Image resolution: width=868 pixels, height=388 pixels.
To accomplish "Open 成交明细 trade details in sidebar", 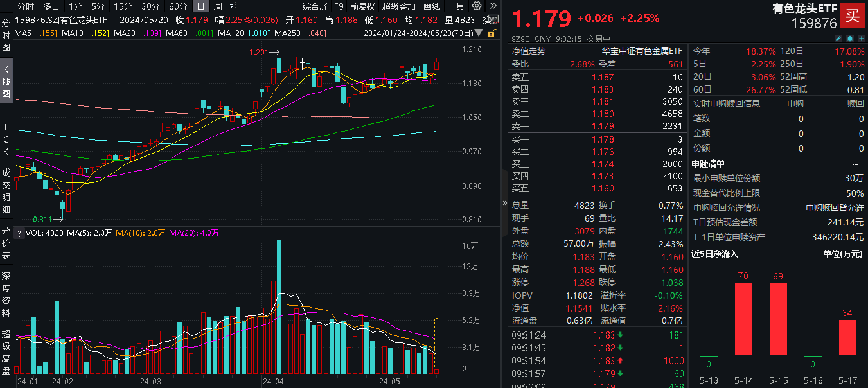I will pos(6,191).
